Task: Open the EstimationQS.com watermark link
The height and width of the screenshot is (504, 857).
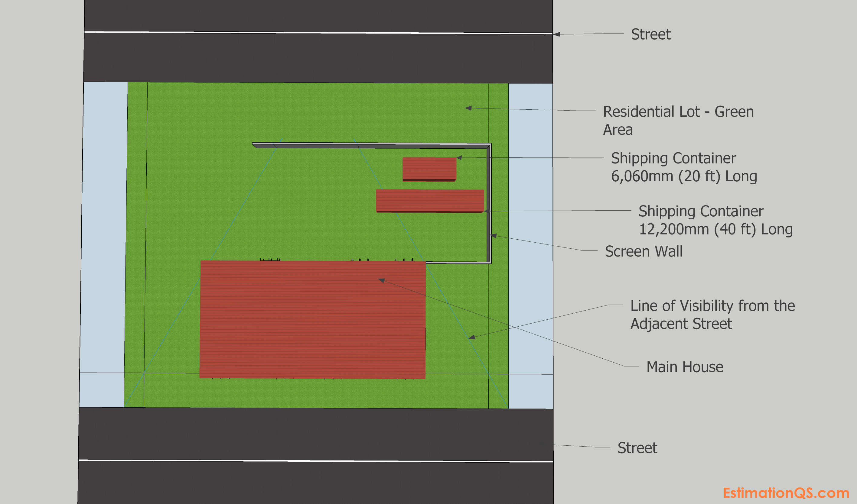Action: (786, 493)
